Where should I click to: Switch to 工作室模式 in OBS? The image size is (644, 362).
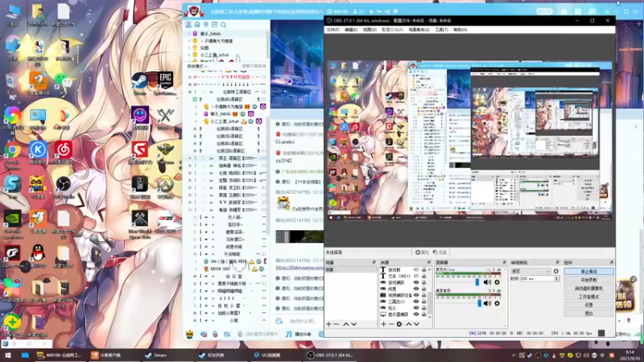[588, 297]
